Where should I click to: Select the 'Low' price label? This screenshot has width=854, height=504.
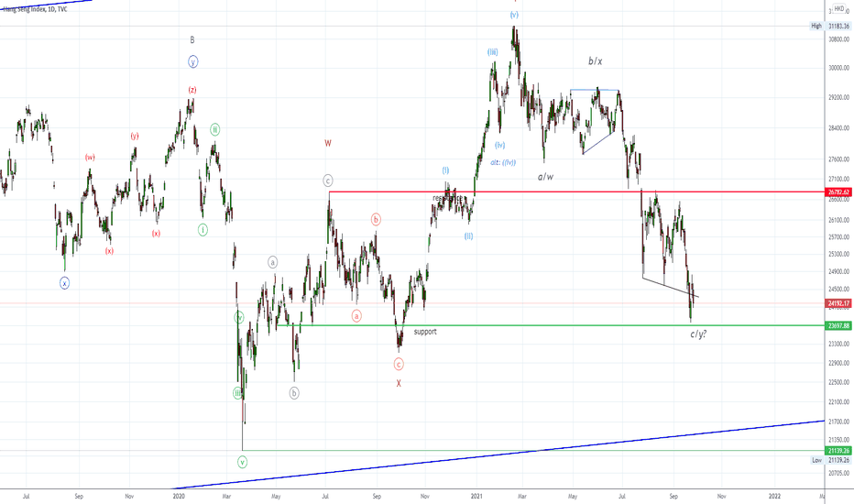click(x=817, y=460)
